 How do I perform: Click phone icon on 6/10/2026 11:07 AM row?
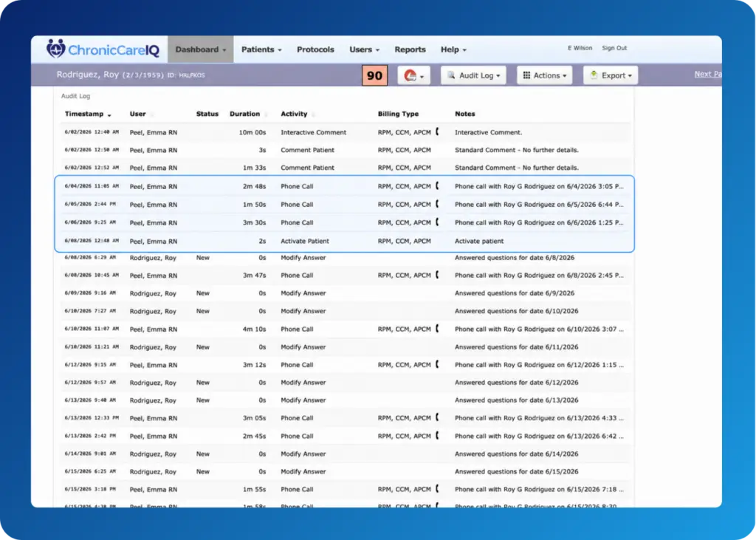pos(437,328)
